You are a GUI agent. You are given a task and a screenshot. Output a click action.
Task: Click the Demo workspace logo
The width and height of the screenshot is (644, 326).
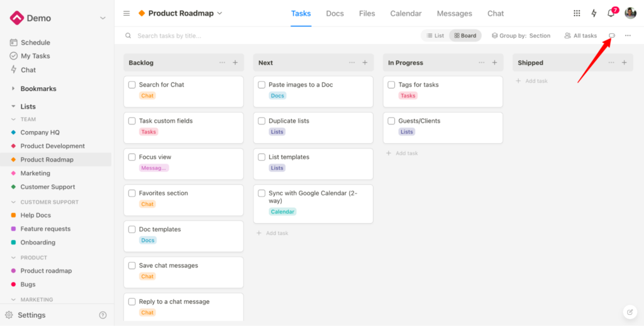tap(17, 18)
